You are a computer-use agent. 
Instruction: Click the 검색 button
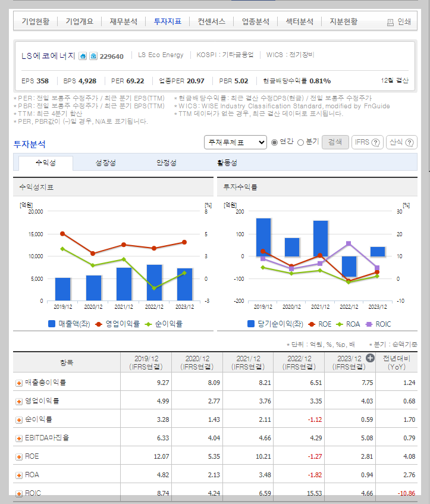[335, 142]
